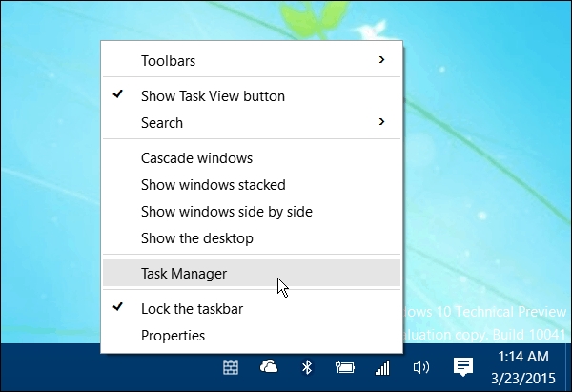Open the volume speaker icon

click(420, 367)
